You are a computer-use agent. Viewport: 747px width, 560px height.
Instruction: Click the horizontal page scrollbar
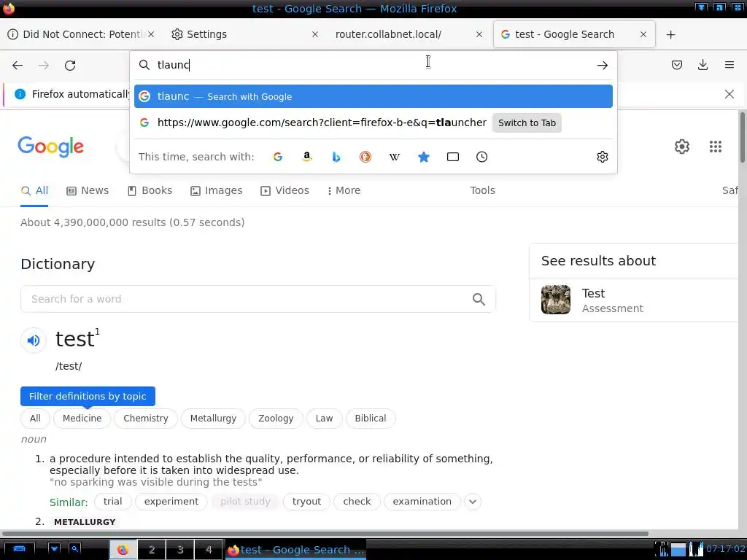(x=325, y=533)
